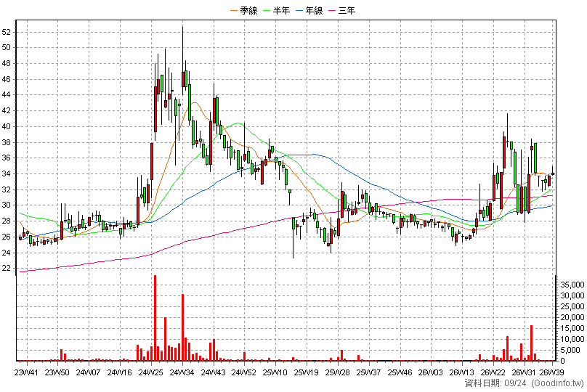Click the 46 price axis label

[x=6, y=79]
